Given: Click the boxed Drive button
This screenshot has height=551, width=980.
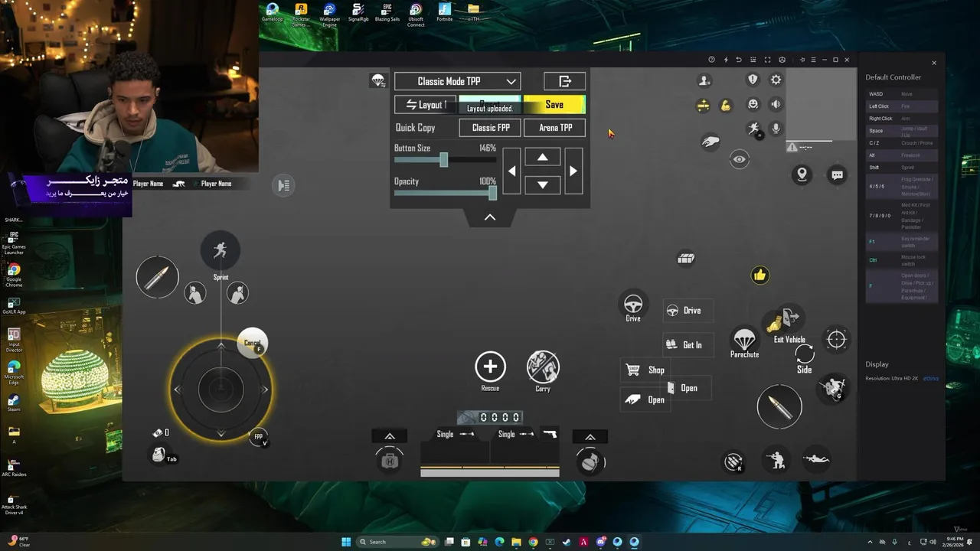Looking at the screenshot, I should pyautogui.click(x=688, y=310).
